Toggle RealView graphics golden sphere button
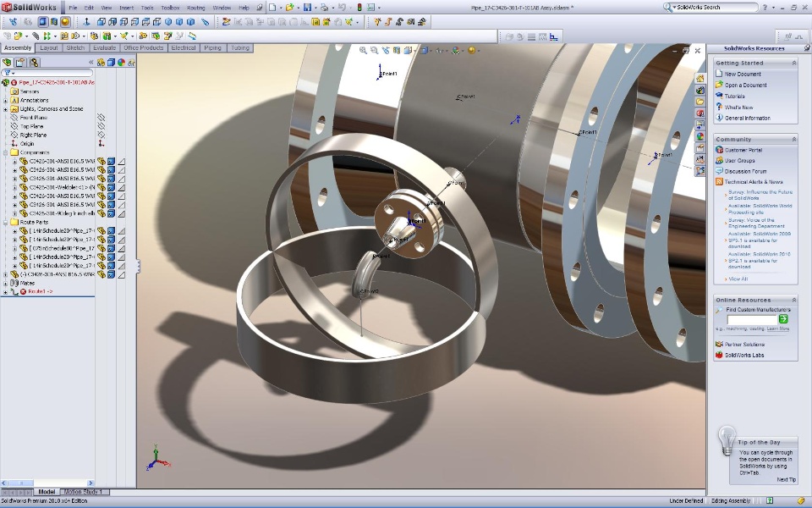The width and height of the screenshot is (812, 508). click(x=65, y=22)
